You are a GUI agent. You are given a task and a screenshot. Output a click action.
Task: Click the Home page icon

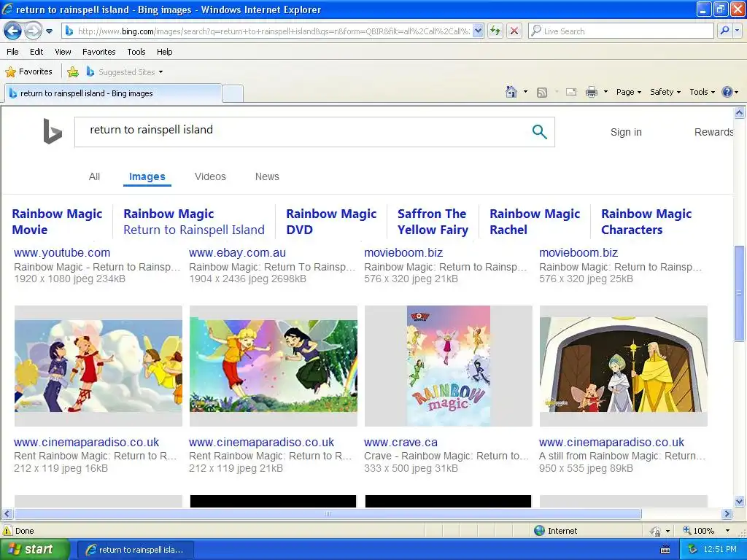click(511, 92)
